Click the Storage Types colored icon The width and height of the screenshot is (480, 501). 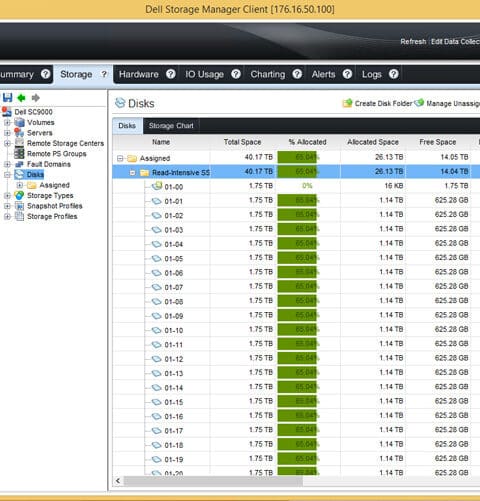(19, 195)
